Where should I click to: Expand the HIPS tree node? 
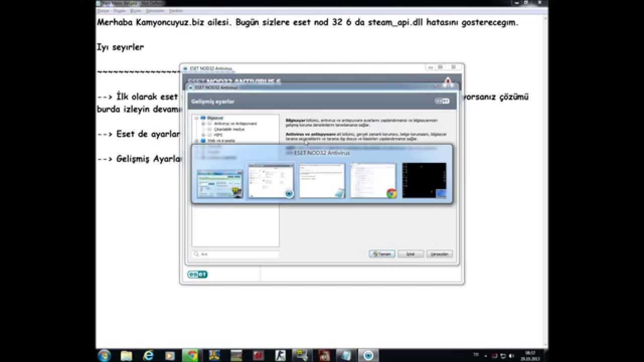[x=203, y=135]
